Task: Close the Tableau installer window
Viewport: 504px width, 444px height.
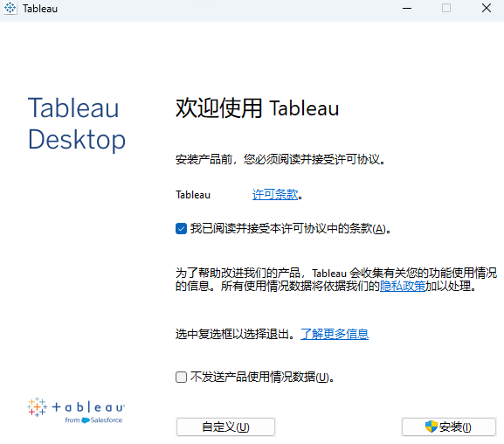Action: (x=487, y=9)
